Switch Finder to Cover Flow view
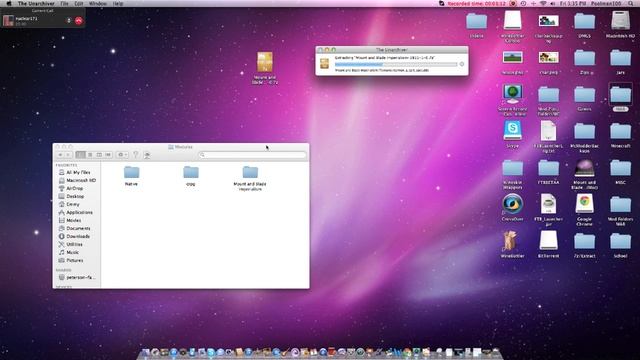 tap(108, 155)
